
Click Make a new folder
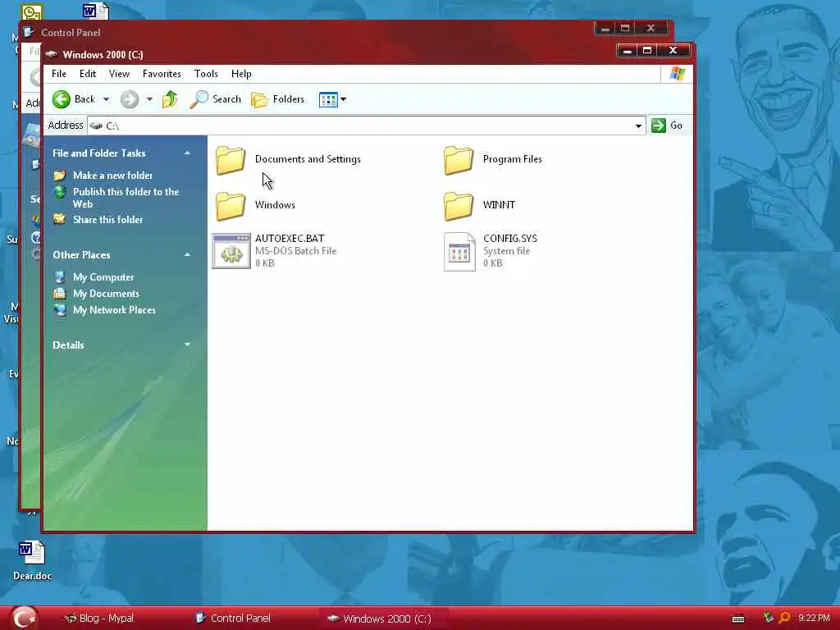coord(112,176)
